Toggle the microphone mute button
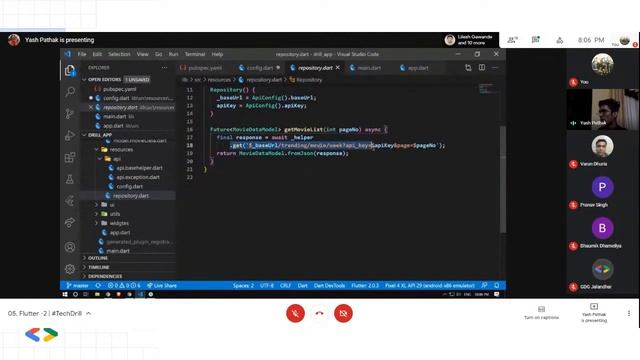The width and height of the screenshot is (640, 360). pos(296,313)
